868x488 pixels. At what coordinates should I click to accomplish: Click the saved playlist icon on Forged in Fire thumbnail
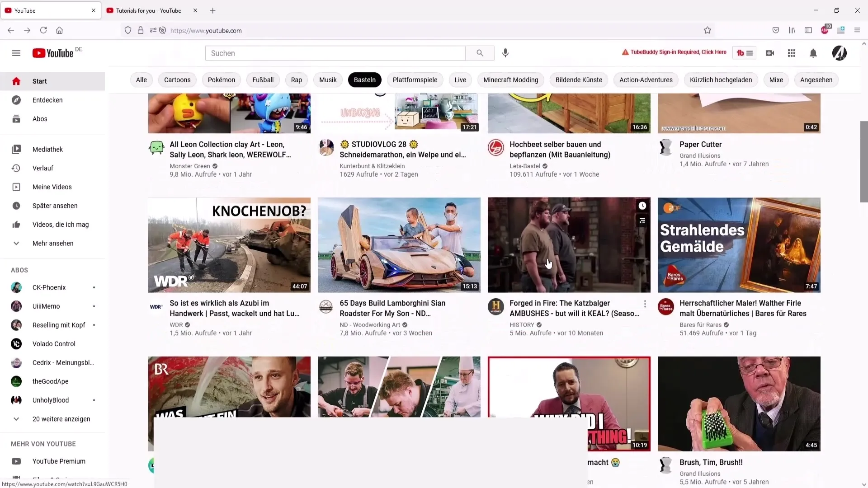click(x=643, y=221)
